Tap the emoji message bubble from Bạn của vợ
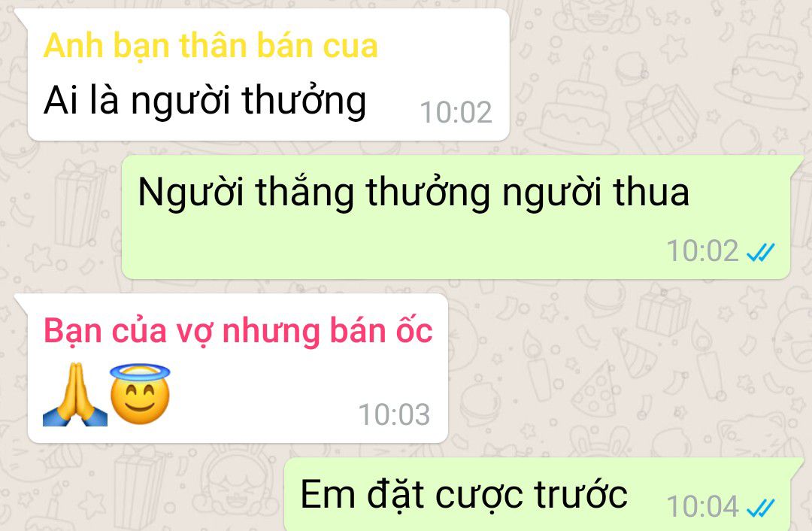This screenshot has width=812, height=531. pos(238,369)
